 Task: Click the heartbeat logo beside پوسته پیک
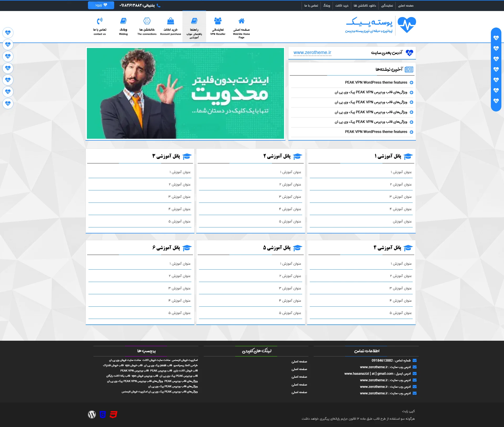[407, 25]
